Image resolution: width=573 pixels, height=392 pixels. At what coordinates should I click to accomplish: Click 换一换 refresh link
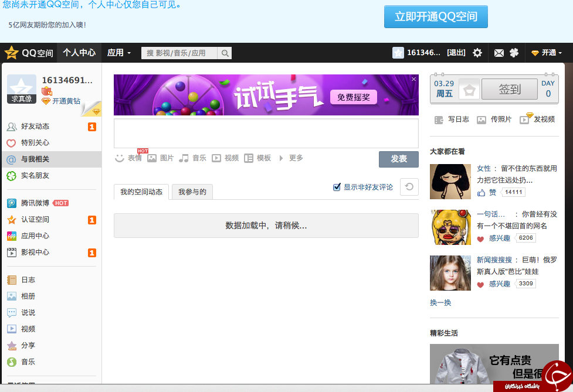(x=440, y=302)
